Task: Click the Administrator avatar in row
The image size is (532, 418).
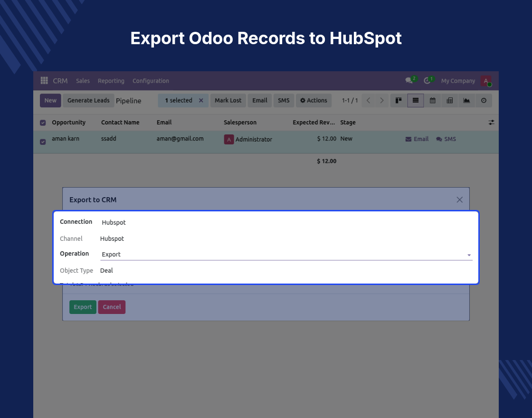Action: 229,140
